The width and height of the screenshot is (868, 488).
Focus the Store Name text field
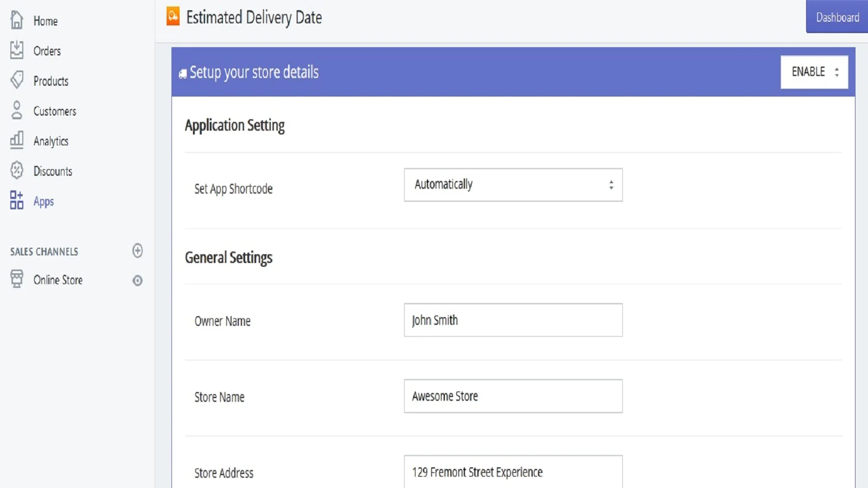tap(513, 396)
